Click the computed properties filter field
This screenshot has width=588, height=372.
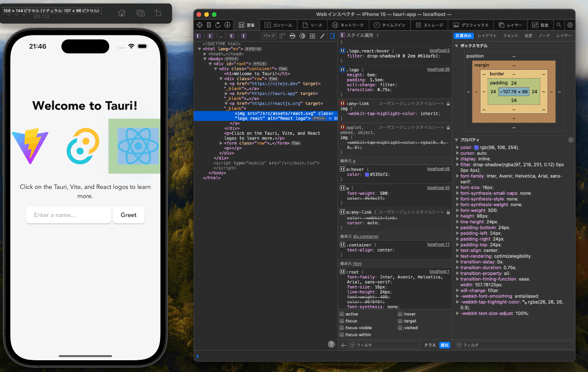[514, 345]
